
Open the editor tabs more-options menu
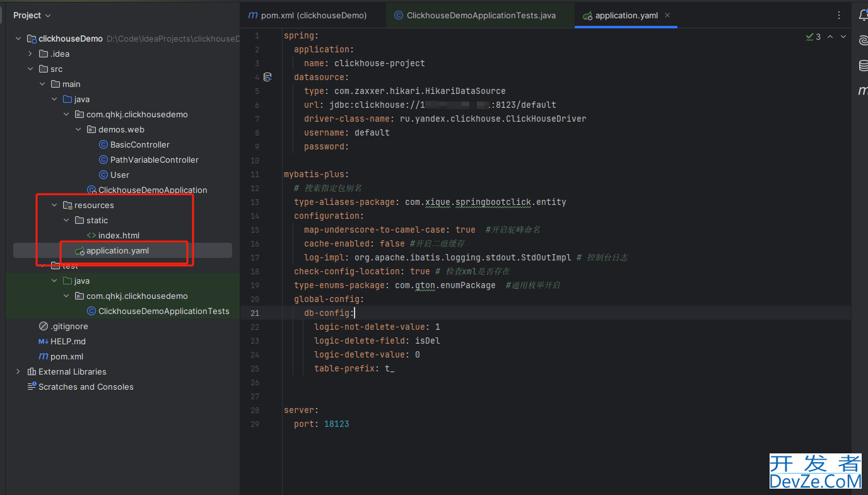pyautogui.click(x=838, y=15)
